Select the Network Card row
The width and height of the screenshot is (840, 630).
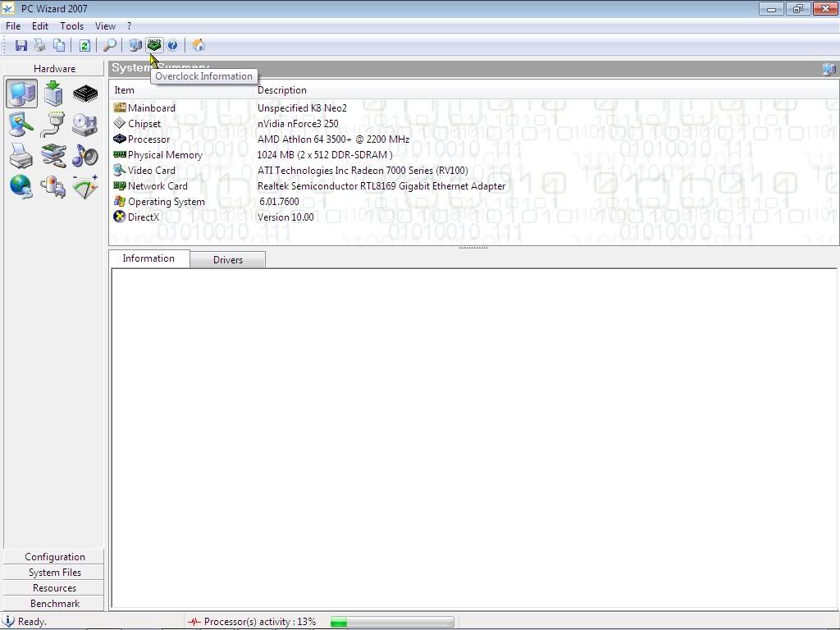coord(474,185)
